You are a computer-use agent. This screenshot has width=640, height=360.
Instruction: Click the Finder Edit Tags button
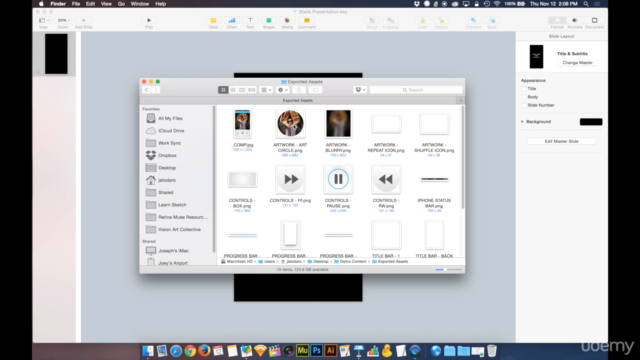point(315,90)
